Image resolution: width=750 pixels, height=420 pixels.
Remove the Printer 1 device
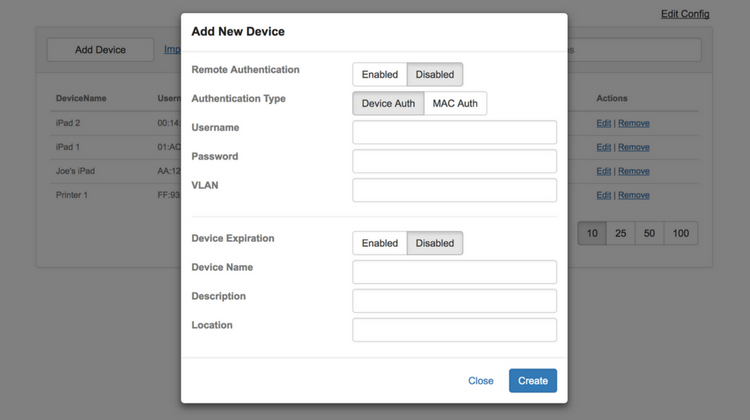pos(634,195)
